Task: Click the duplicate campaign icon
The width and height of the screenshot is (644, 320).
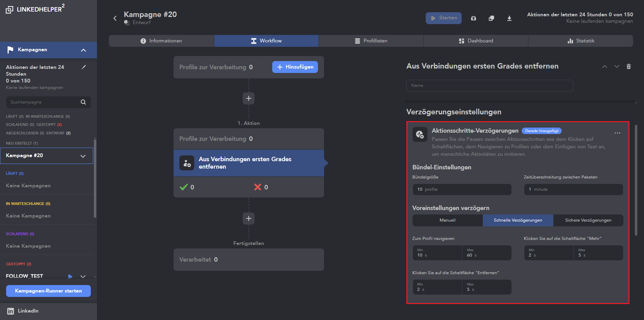Action: (x=491, y=18)
